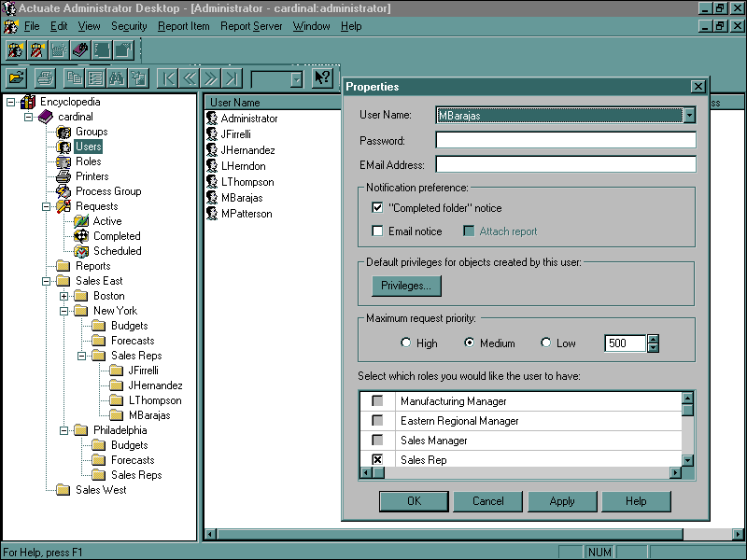
Task: Click the purple encyclopedia book toolbar icon
Action: pyautogui.click(x=80, y=50)
